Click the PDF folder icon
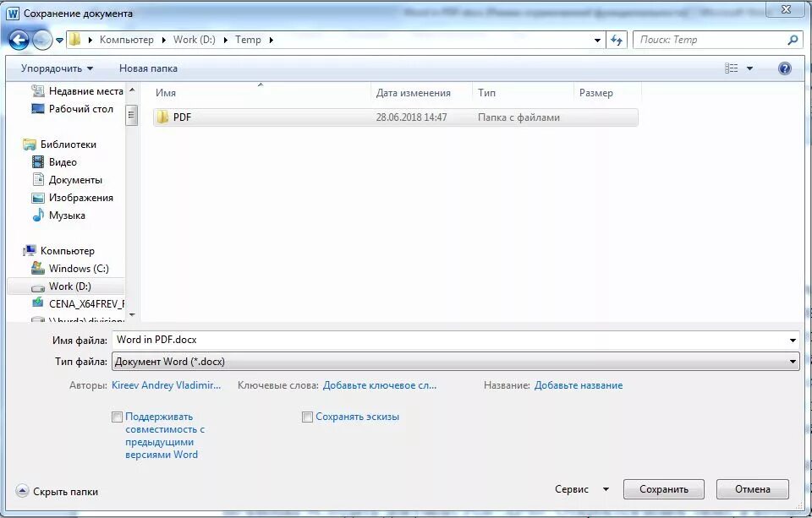Screen dimensions: 812x518 tap(162, 117)
